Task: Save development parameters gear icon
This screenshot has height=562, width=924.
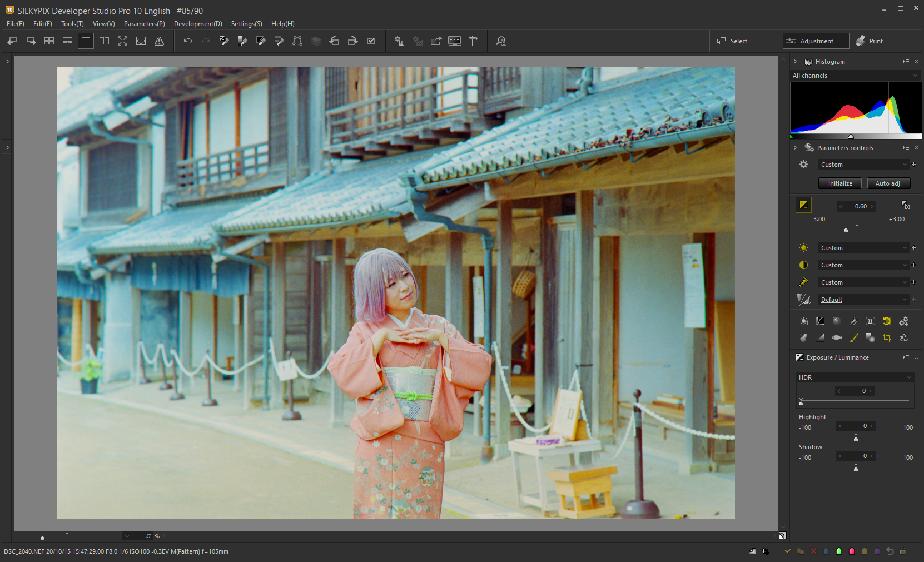Action: coord(400,41)
